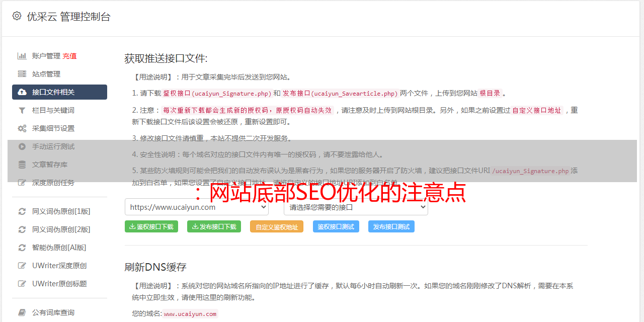
Task: Click the refresh icon for 智能伪原创[AI版]
Action: point(22,248)
